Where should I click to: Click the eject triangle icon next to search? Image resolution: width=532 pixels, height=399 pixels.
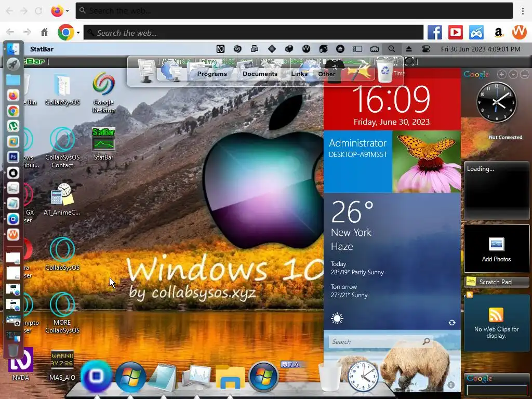click(x=409, y=49)
